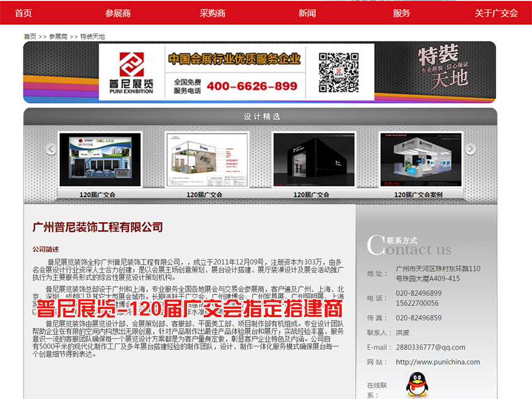Open the 首页 navigation menu item
The image size is (532, 399).
click(x=24, y=13)
